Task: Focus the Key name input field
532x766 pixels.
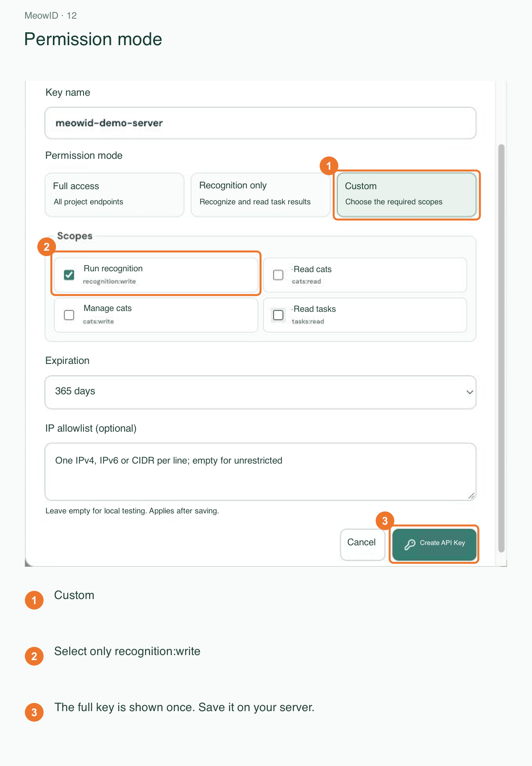Action: coord(261,123)
